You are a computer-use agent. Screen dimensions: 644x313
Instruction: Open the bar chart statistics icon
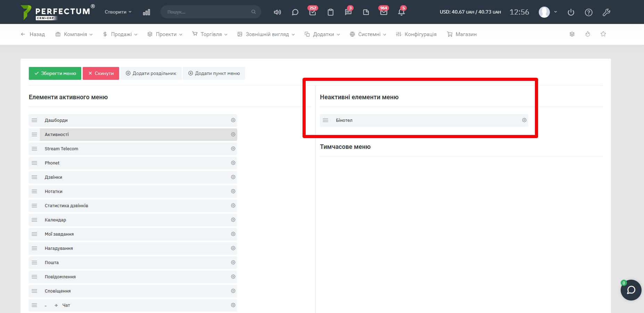(146, 12)
